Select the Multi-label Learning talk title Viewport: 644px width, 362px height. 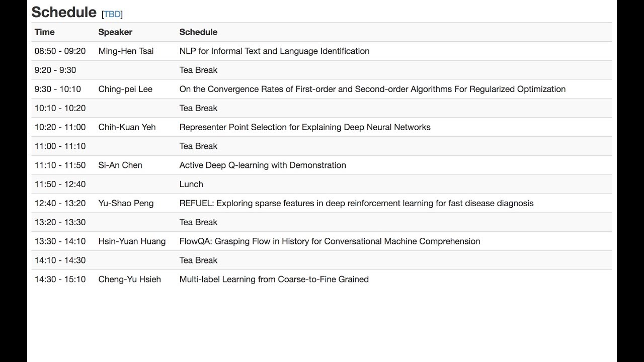coord(274,279)
